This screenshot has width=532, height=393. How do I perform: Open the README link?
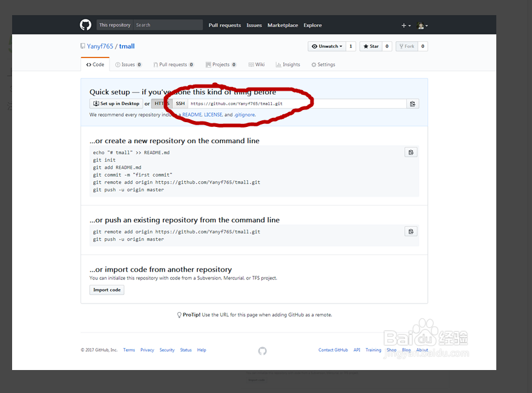(x=192, y=115)
